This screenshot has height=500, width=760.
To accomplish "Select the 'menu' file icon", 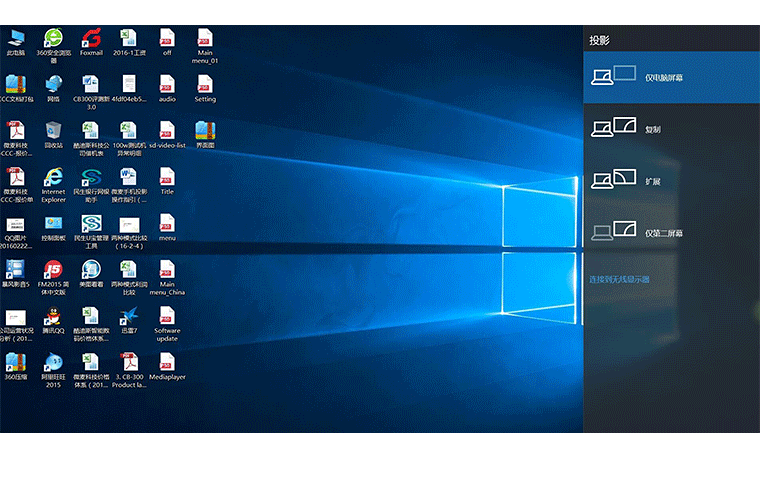I will click(167, 227).
